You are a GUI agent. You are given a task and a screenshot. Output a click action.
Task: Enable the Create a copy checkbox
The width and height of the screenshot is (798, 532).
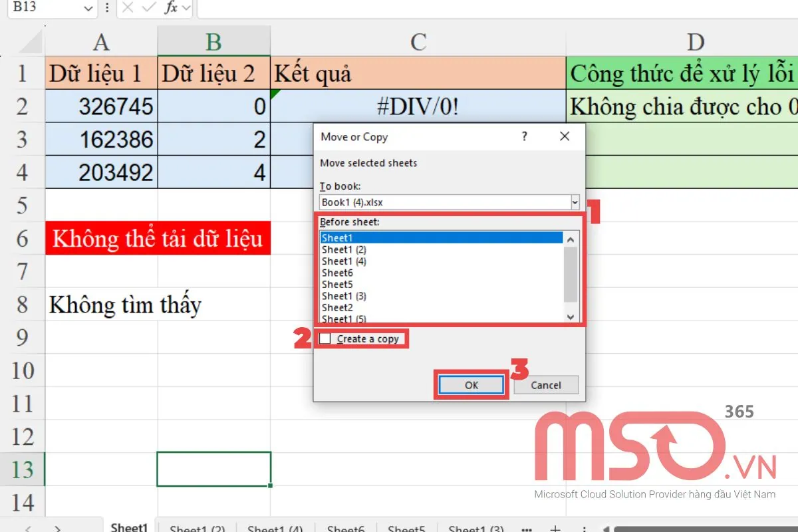click(325, 338)
